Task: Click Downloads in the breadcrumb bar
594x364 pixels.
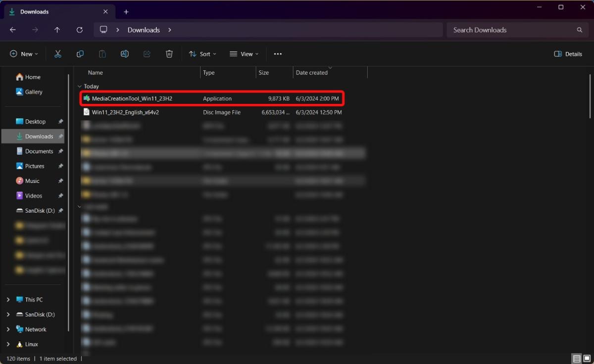Action: point(143,30)
